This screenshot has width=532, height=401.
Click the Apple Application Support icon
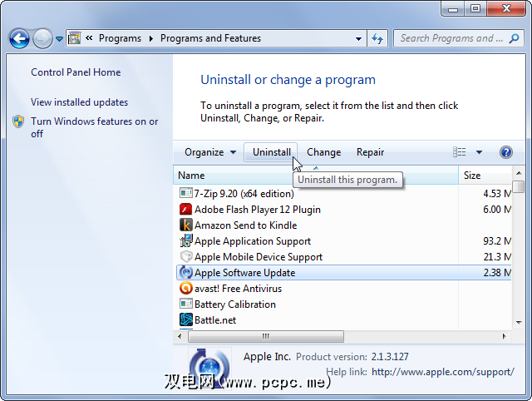coord(185,240)
